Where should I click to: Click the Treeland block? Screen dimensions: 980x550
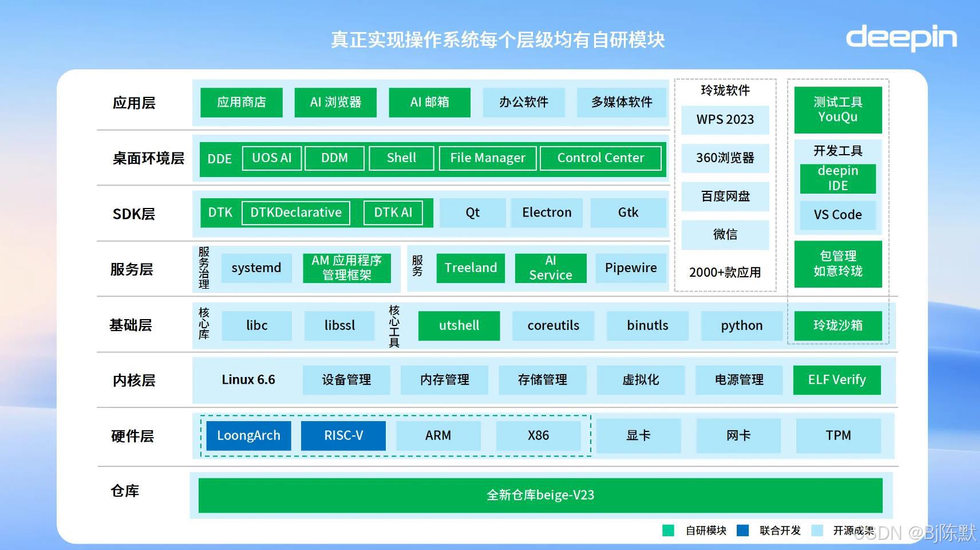click(x=471, y=268)
